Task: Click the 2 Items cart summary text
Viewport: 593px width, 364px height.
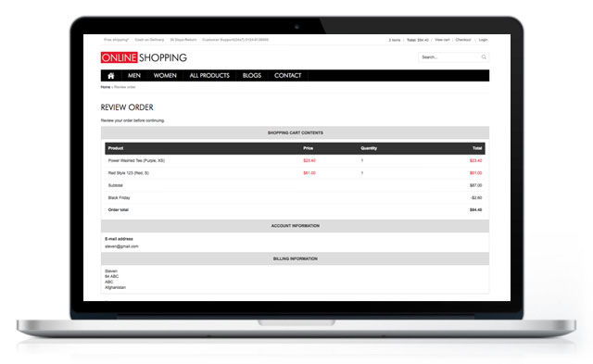Action: click(x=395, y=40)
